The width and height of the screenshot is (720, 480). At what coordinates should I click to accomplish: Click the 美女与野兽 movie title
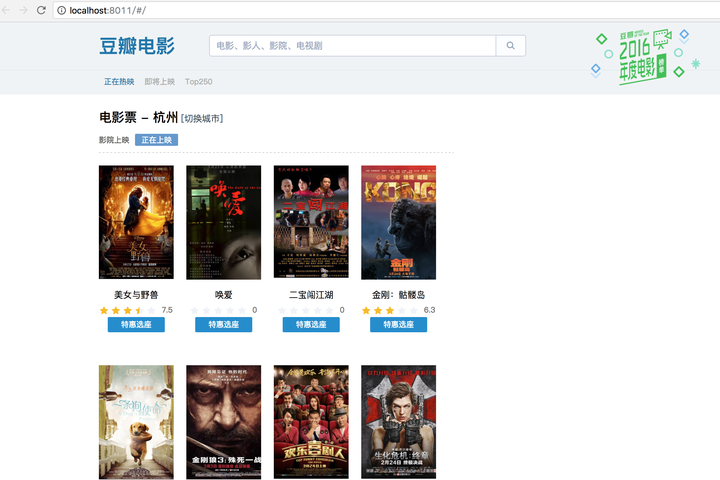(x=136, y=295)
